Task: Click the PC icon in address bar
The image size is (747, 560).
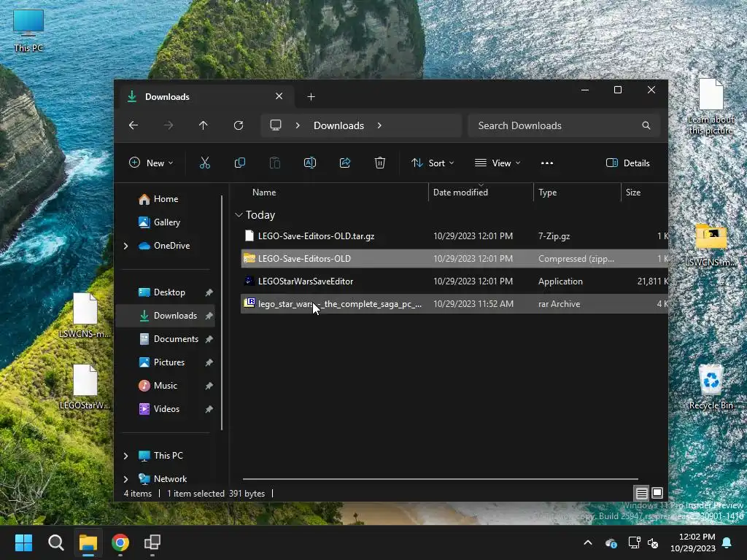Action: coord(275,125)
